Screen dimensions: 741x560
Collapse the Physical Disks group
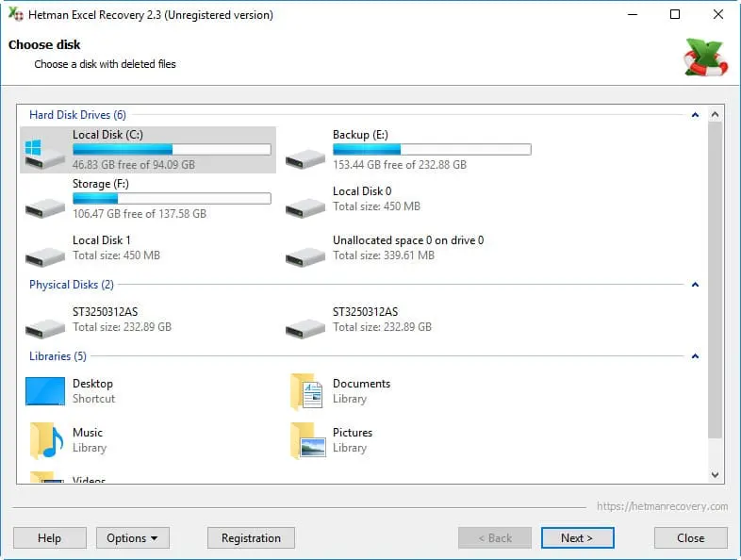(x=695, y=285)
